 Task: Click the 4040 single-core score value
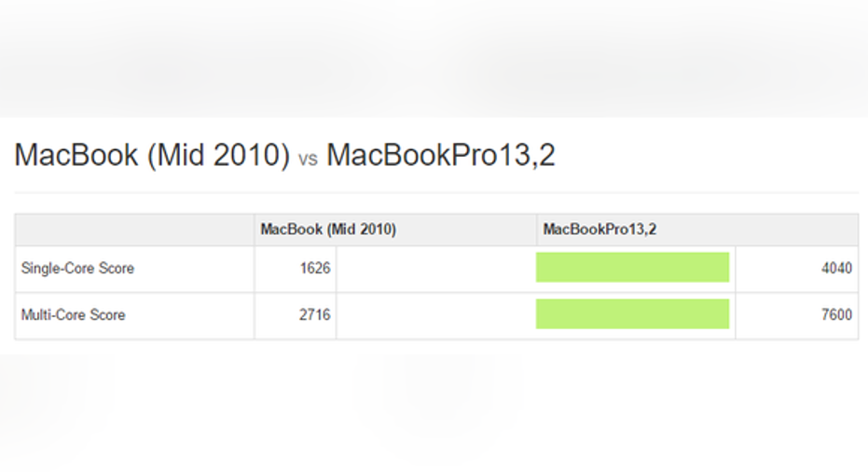pyautogui.click(x=836, y=269)
